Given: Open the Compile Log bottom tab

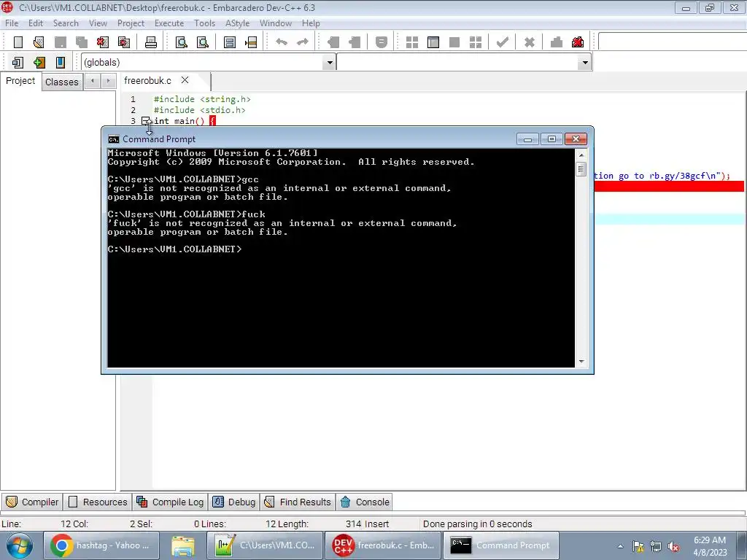Looking at the screenshot, I should (170, 502).
